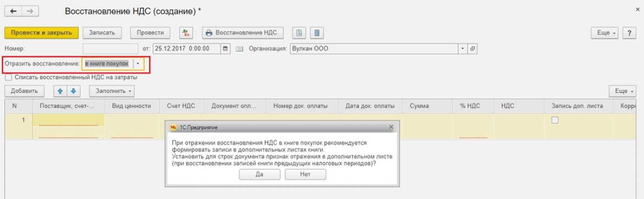Click the Провести и закрыть button
Viewport: 644px width, 199px height.
(41, 33)
